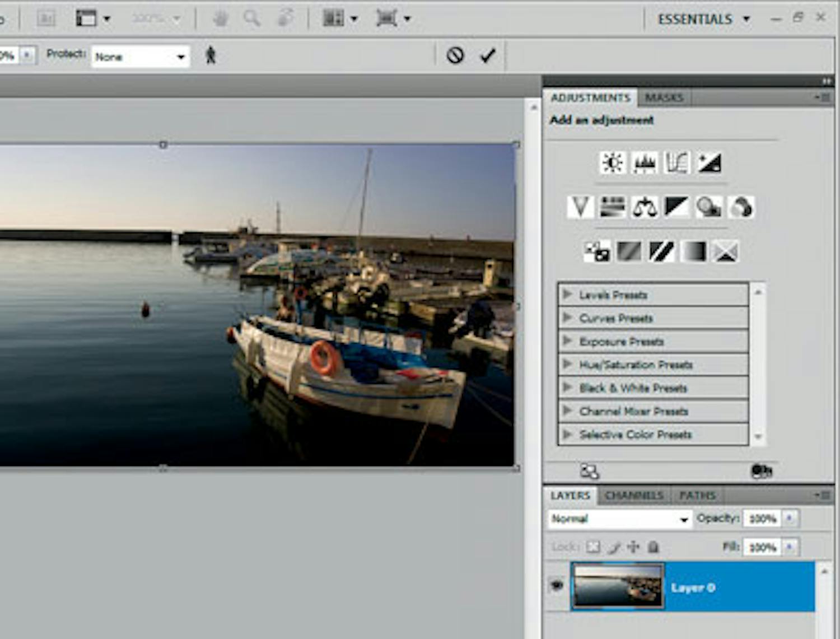Toggle the protect skin tones button
The image size is (840, 639).
211,55
